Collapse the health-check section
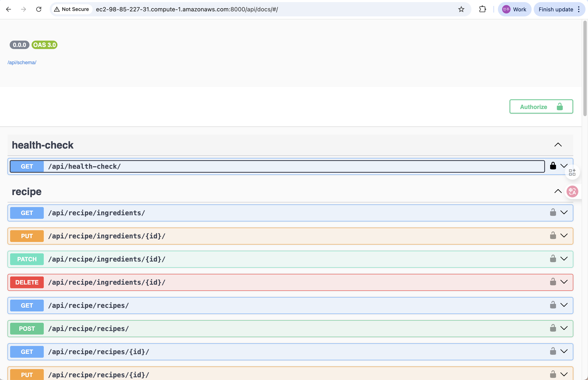Screen dimensions: 588x380 [558, 145]
